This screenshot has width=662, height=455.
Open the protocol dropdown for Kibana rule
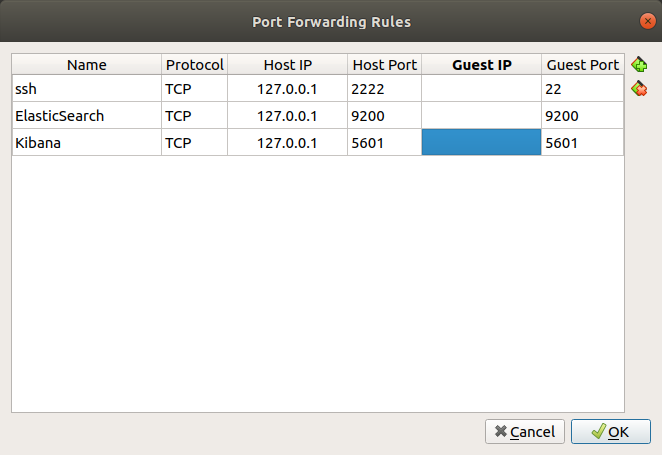click(195, 143)
